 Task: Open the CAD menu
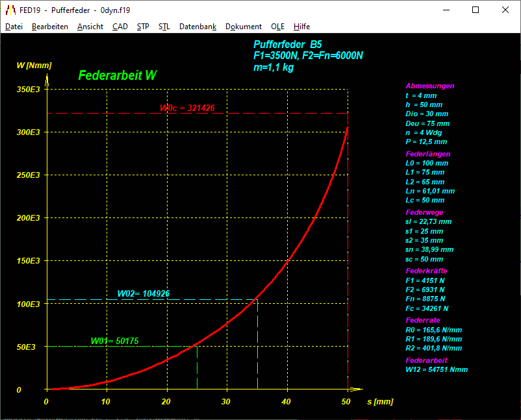pyautogui.click(x=120, y=27)
